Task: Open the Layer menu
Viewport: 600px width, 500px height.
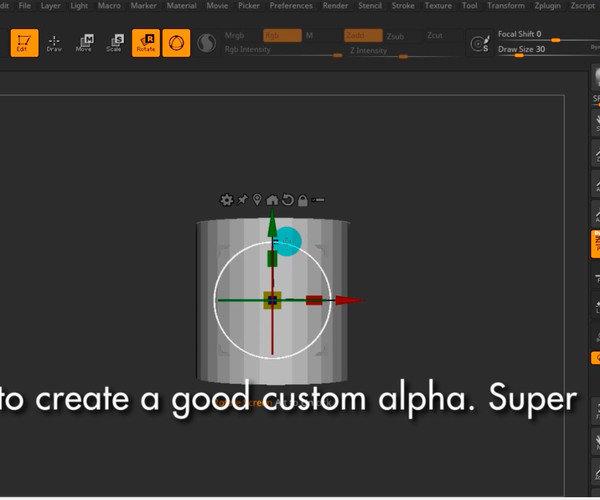Action: (x=51, y=6)
